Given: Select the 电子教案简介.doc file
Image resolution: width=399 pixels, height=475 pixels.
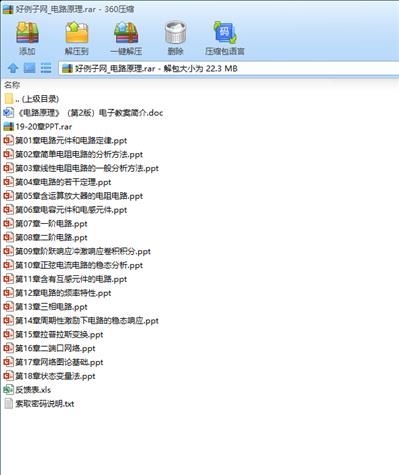Looking at the screenshot, I should coord(83,113).
